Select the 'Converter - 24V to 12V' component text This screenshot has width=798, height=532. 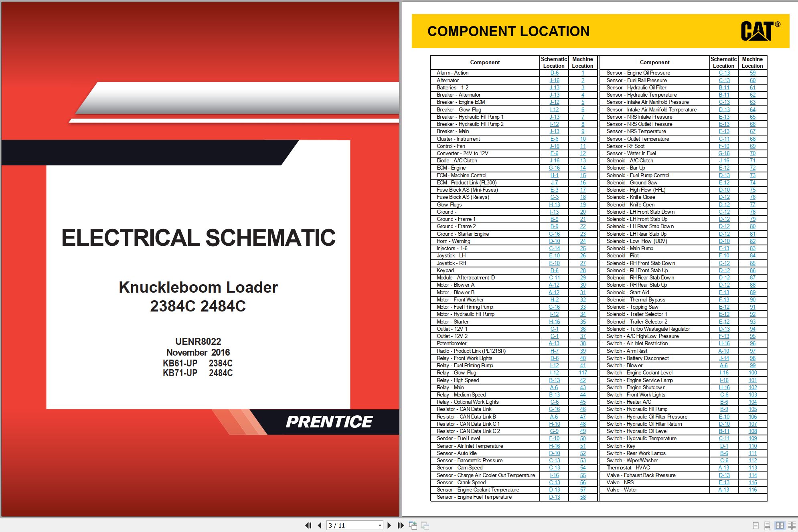[x=462, y=153]
